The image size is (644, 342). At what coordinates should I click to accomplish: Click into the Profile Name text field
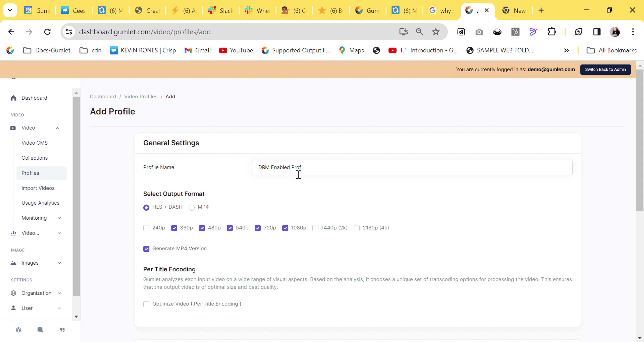click(x=412, y=167)
